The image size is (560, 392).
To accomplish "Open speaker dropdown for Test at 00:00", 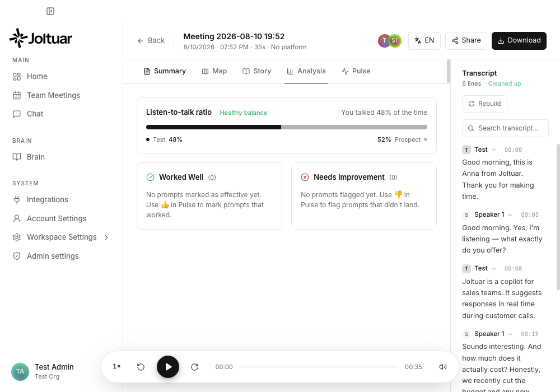I will (x=494, y=150).
